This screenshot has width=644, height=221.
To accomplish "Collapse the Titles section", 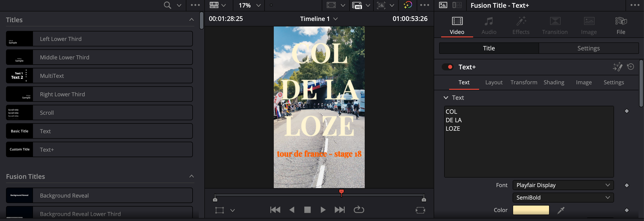I will [192, 20].
